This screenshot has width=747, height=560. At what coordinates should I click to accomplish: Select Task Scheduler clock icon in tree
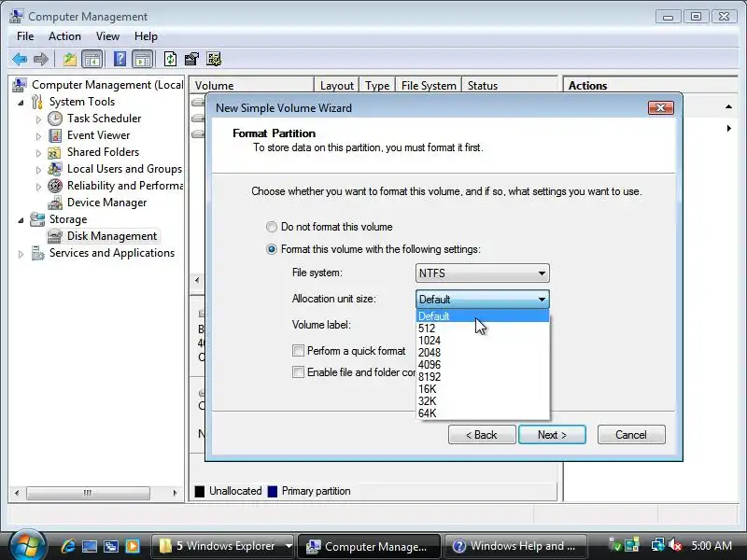click(x=55, y=119)
